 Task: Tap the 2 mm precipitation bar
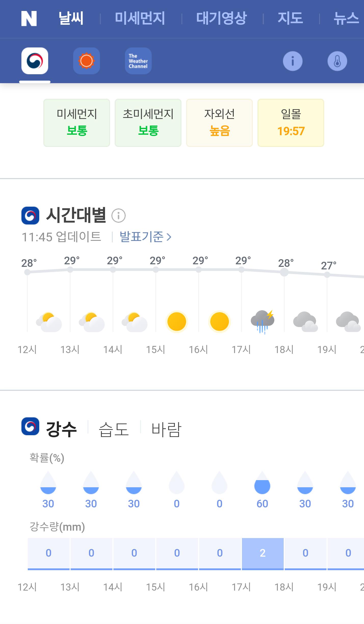263,554
